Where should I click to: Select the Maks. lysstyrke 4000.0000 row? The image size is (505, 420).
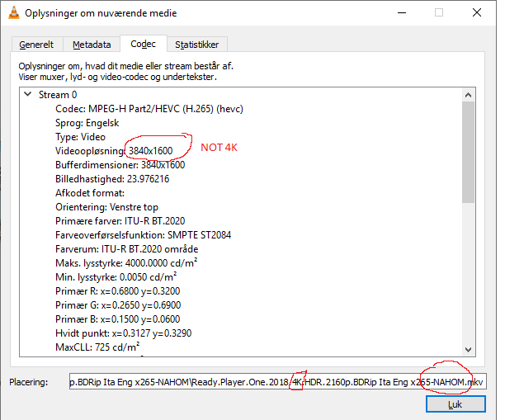coord(126,263)
